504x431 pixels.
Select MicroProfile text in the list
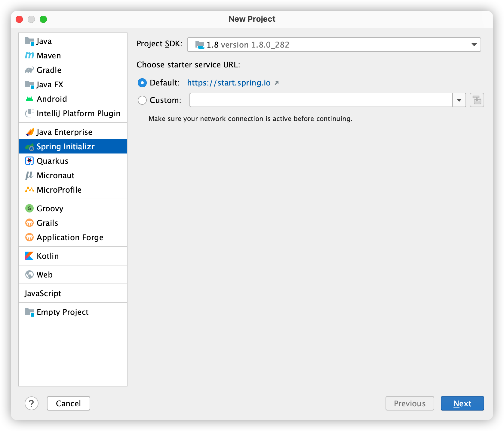point(59,190)
